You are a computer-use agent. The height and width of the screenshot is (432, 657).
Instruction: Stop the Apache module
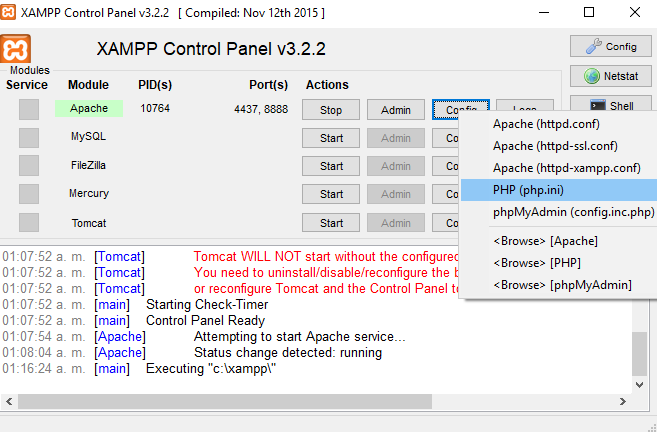pos(331,110)
